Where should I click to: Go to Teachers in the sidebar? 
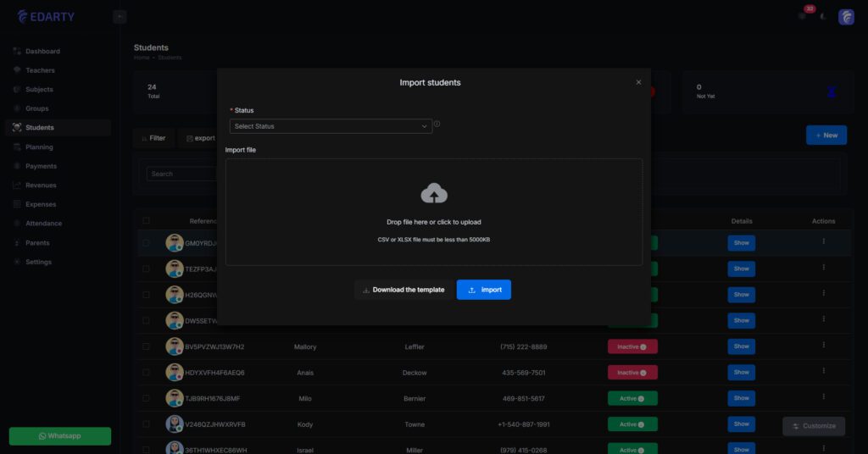pos(40,70)
